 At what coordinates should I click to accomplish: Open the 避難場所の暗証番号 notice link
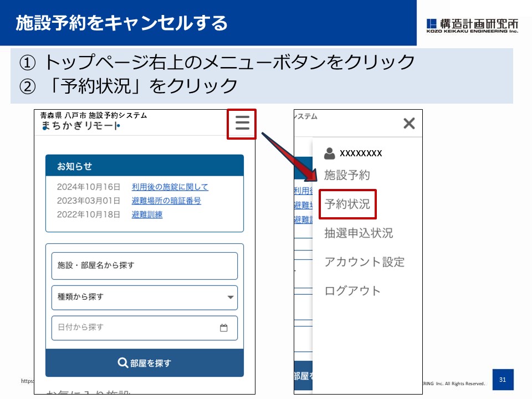(x=166, y=201)
